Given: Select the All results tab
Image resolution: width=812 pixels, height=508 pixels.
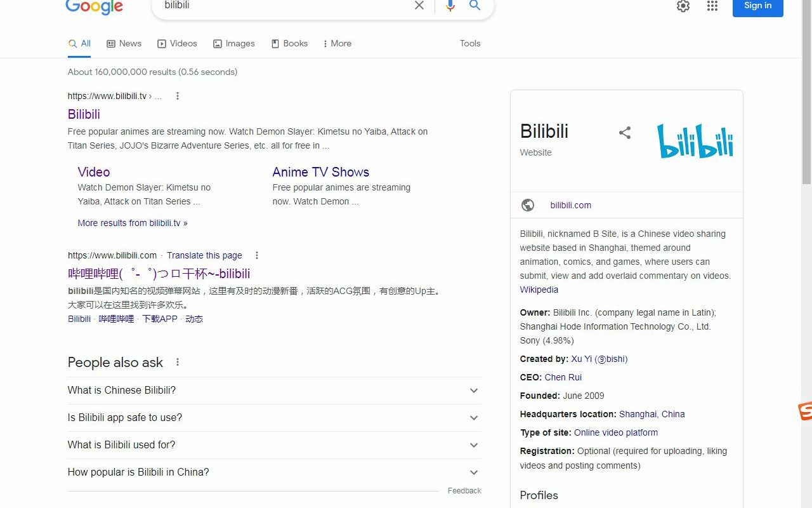Looking at the screenshot, I should pos(80,44).
